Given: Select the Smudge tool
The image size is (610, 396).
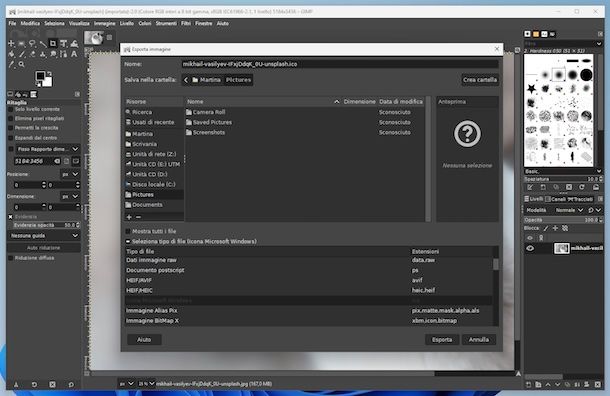Looking at the screenshot, I should point(53,54).
